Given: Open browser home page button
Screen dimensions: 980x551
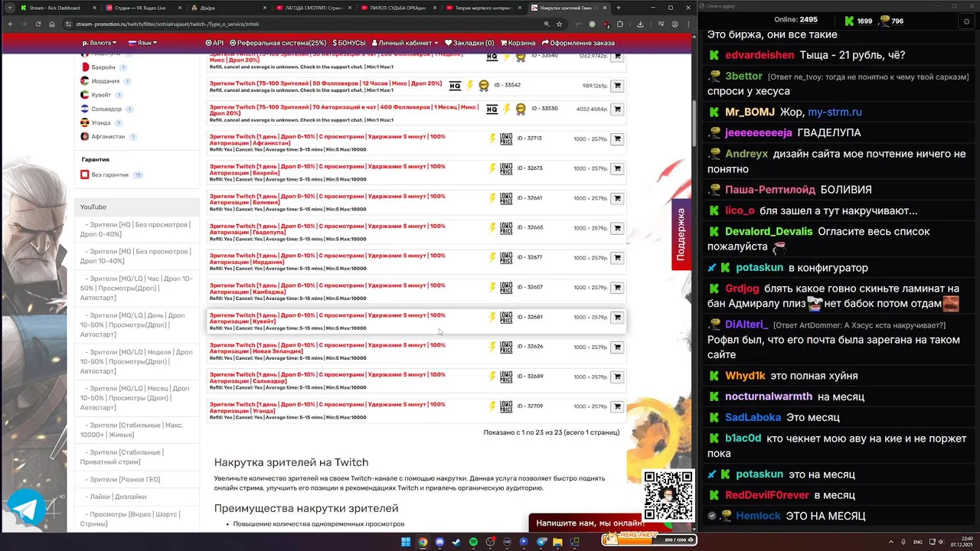Looking at the screenshot, I should point(52,24).
